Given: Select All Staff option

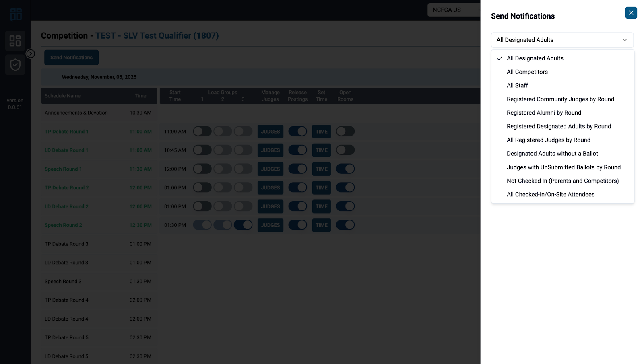Looking at the screenshot, I should pos(517,86).
